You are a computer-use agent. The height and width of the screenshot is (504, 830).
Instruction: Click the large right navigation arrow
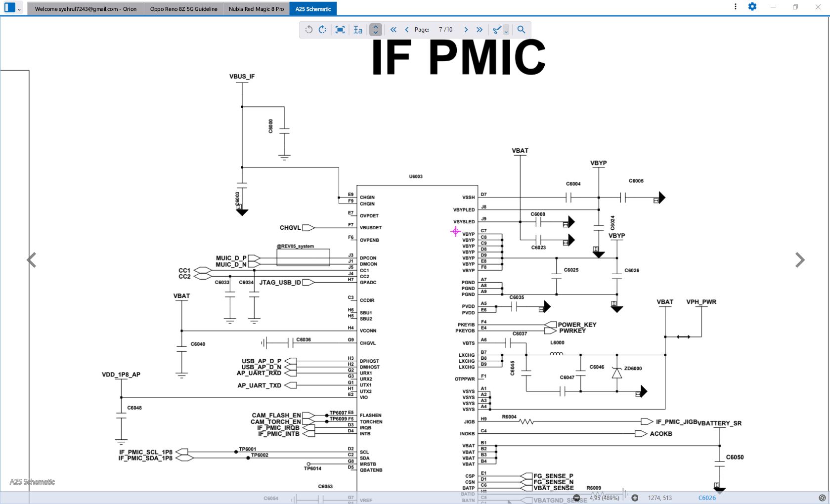[800, 260]
